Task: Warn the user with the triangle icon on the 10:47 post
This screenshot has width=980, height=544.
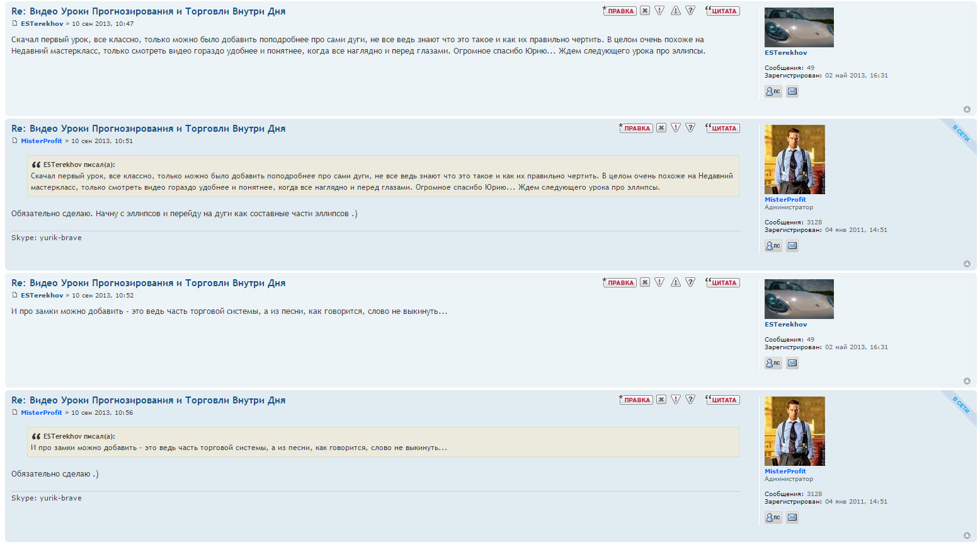Action: 675,11
